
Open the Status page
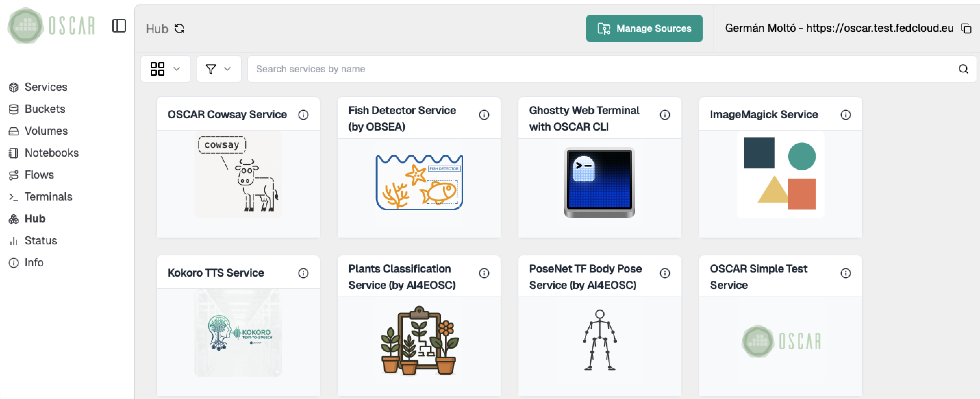[41, 240]
